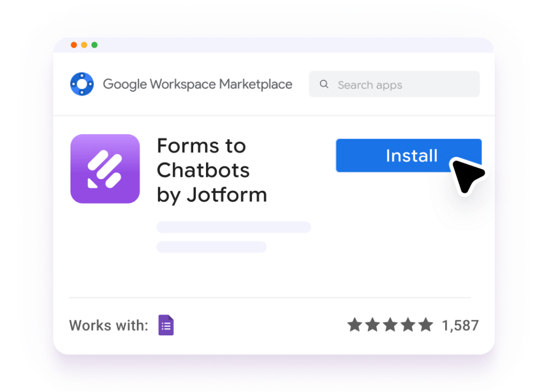Click the shorter gray placeholder bar
548x392 pixels.
[211, 247]
